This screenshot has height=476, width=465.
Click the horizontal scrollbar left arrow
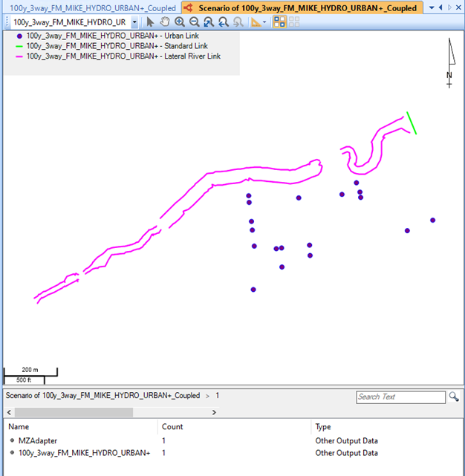coord(9,412)
